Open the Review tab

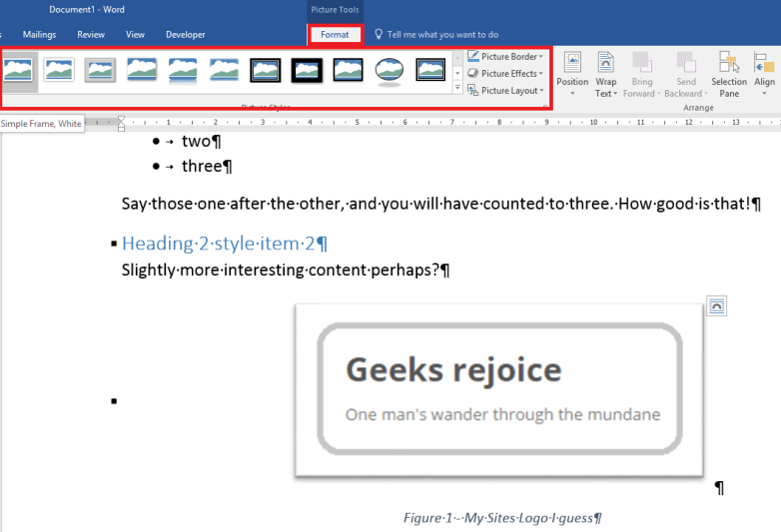pos(91,35)
